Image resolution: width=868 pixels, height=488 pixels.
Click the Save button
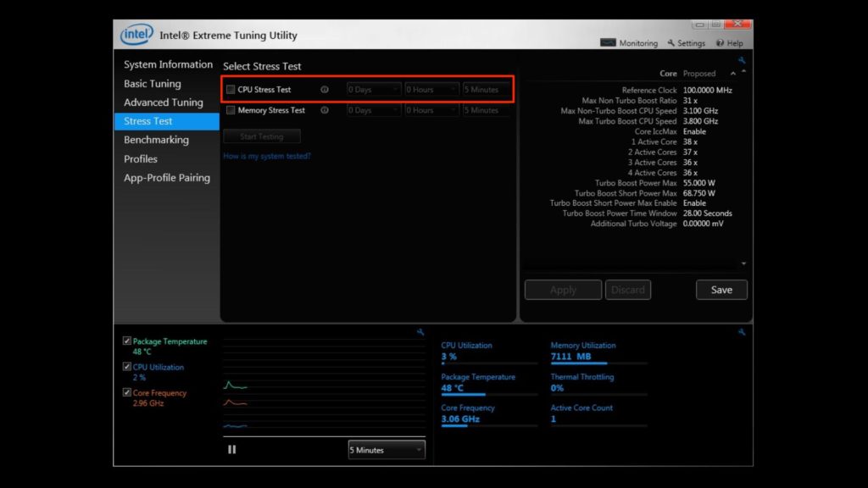point(721,290)
